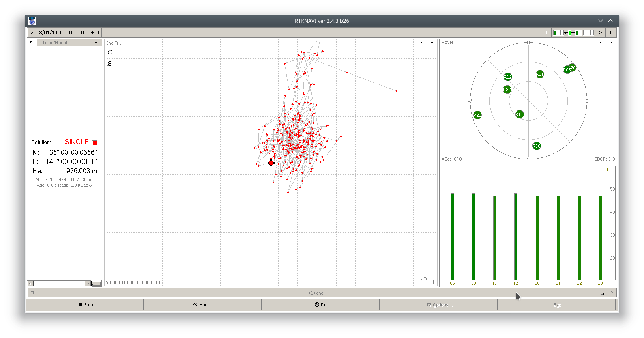This screenshot has height=338, width=644.
Task: Click the RTK monitor icon in status bar
Action: [x=603, y=293]
